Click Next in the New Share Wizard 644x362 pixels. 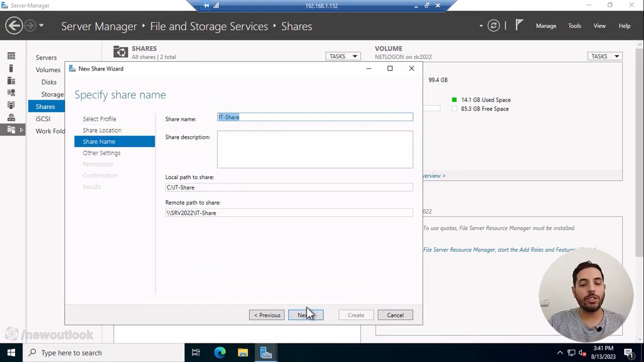pos(306,315)
